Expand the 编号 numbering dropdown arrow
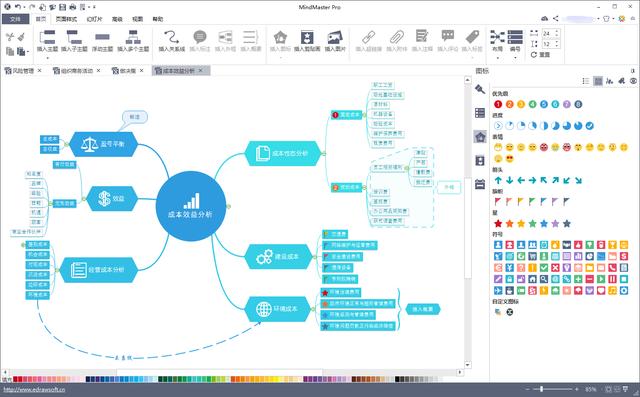Image resolution: width=640 pixels, height=397 pixels. click(515, 58)
